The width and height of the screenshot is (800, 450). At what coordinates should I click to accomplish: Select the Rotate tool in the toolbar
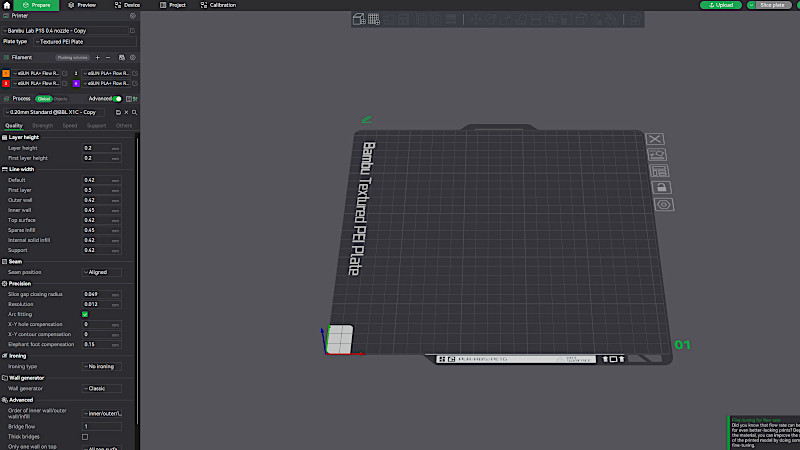coord(491,19)
